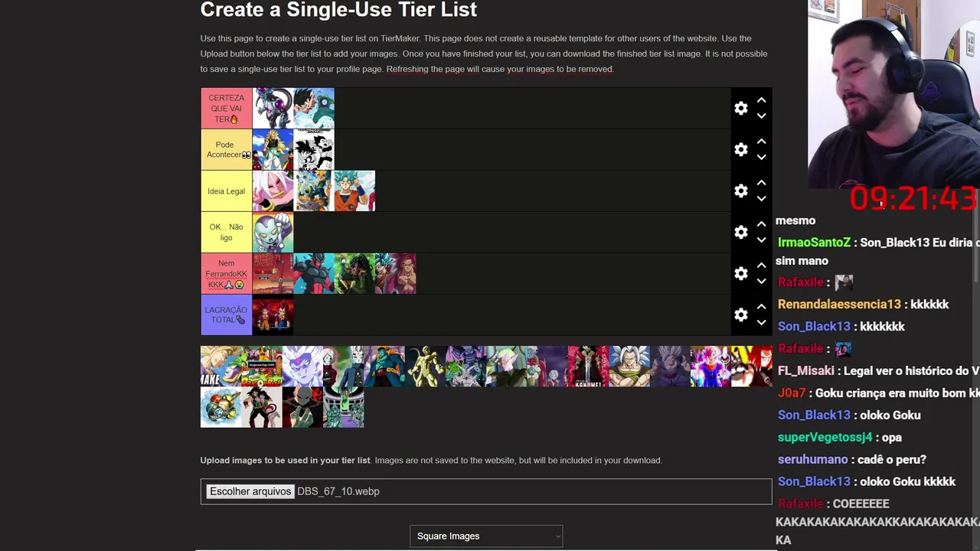Move Ideia Legal tier down
This screenshot has width=980, height=551.
(761, 199)
